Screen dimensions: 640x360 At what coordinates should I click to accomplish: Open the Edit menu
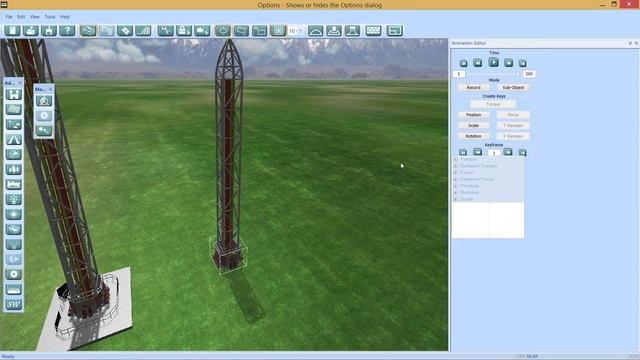coord(21,17)
